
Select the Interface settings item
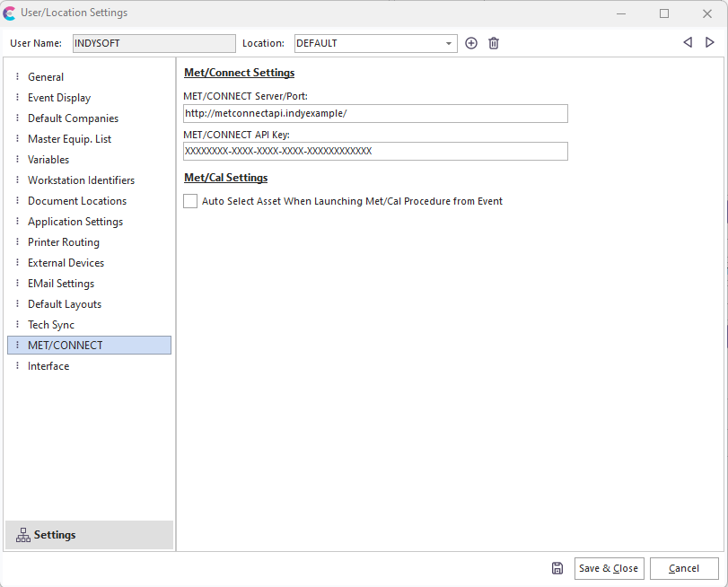coord(48,366)
